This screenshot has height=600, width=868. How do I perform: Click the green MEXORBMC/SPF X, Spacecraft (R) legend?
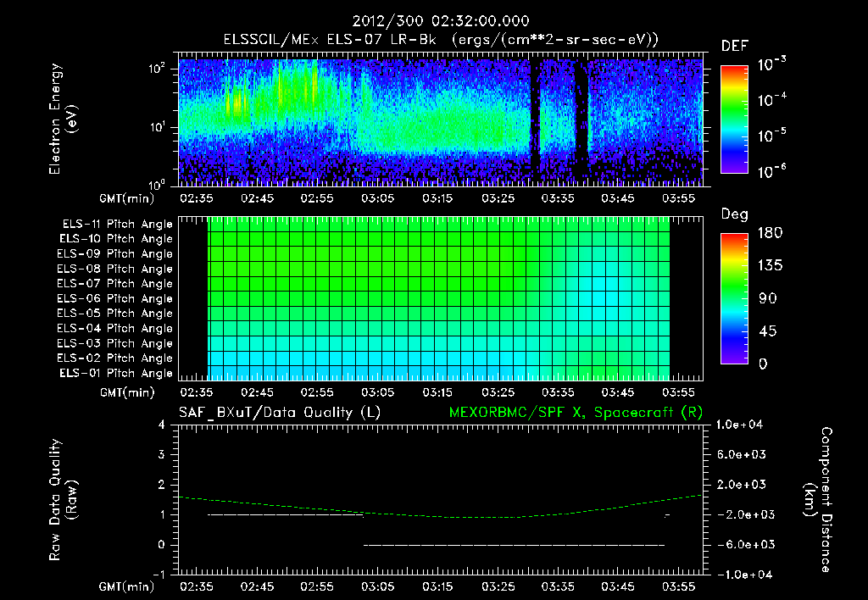(x=576, y=413)
